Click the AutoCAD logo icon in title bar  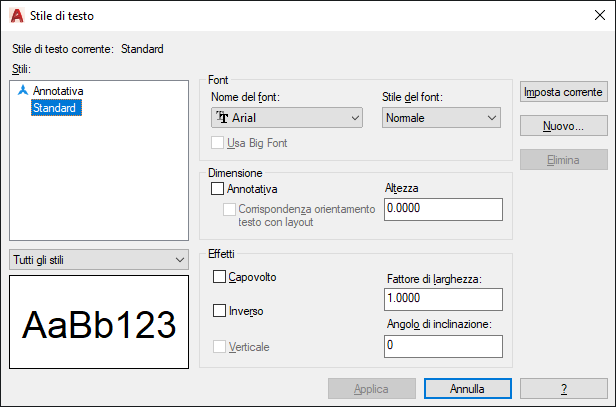[16, 16]
